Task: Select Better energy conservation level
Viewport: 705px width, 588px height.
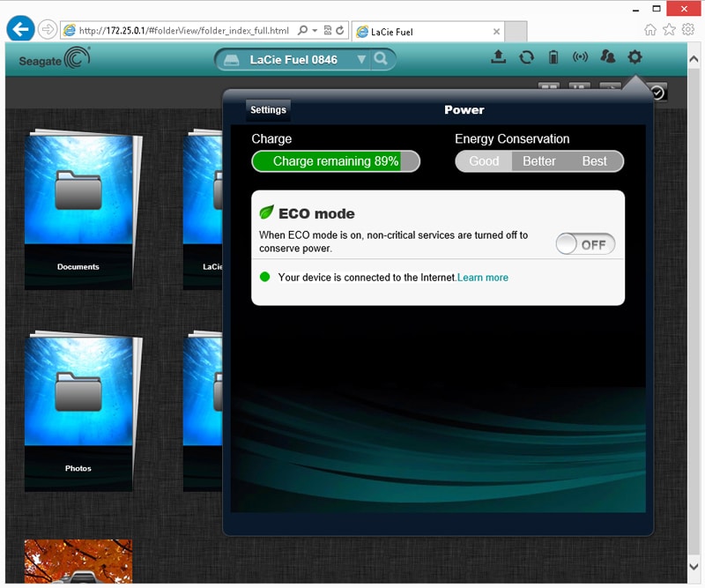Action: (x=539, y=161)
